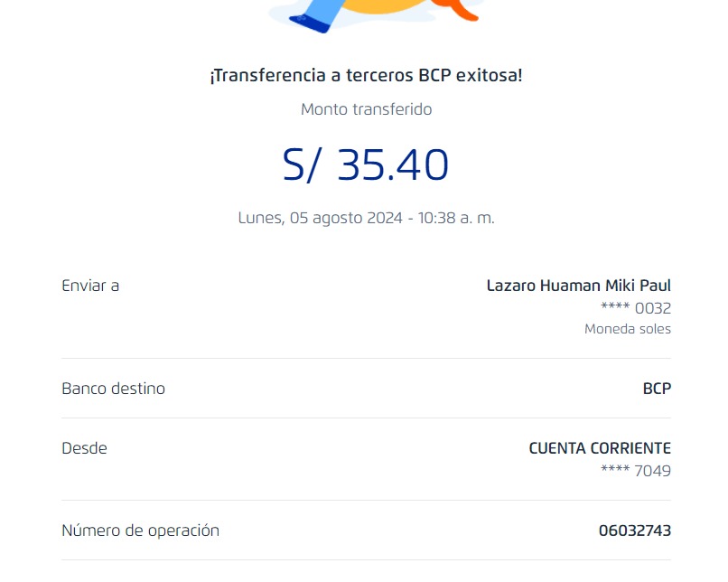Select the CUENTA CORRIENTE source account
Viewport: 728px width, 582px height.
point(600,448)
